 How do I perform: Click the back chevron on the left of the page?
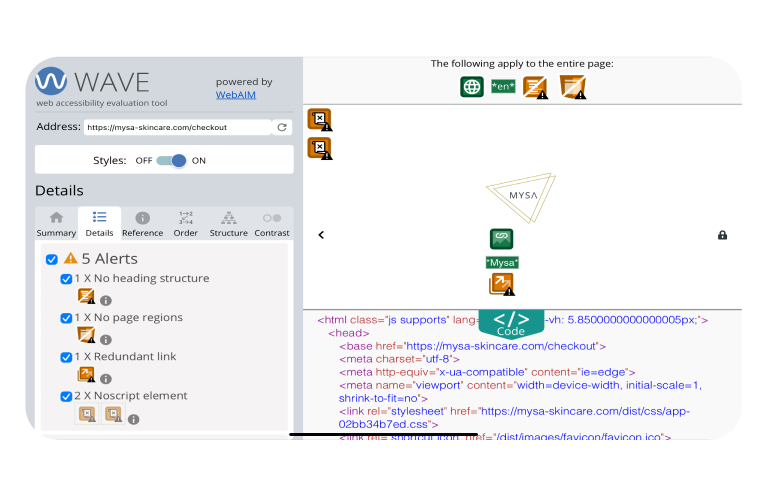(x=321, y=235)
